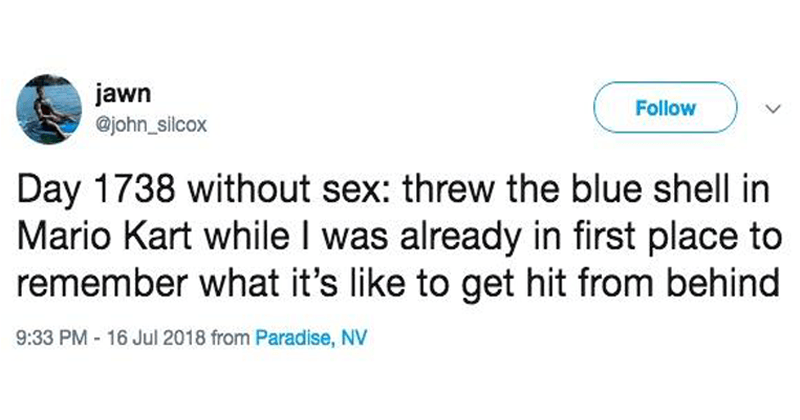Select the date "16 Jul 2018"
Screen dimensions: 800x420
pyautogui.click(x=156, y=337)
